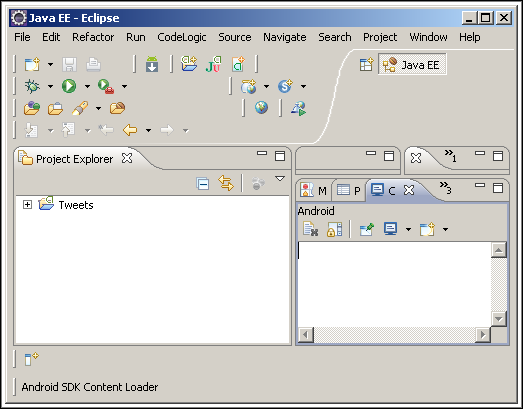Screen dimensions: 523x409
Task: Open the Search flashlight dropdown arrow
Action: pyautogui.click(x=98, y=108)
